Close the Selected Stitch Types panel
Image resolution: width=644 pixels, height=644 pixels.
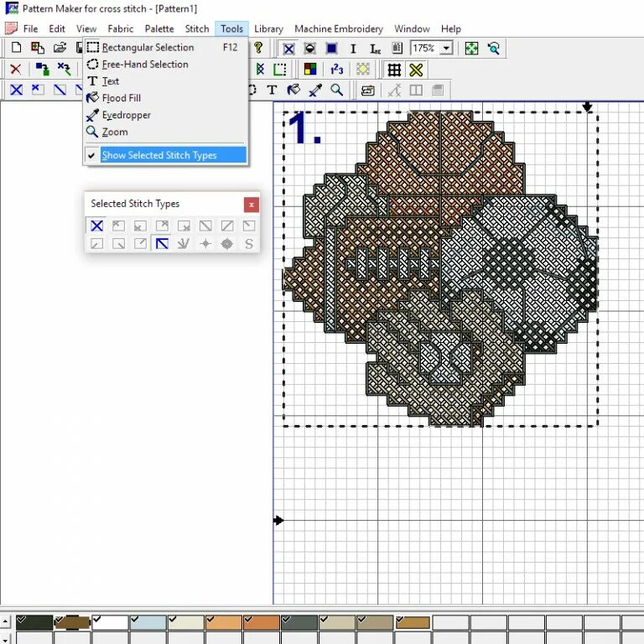(252, 205)
